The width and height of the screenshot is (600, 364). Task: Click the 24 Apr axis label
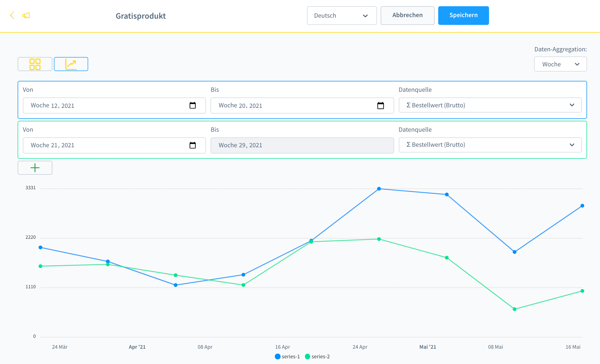tap(360, 347)
